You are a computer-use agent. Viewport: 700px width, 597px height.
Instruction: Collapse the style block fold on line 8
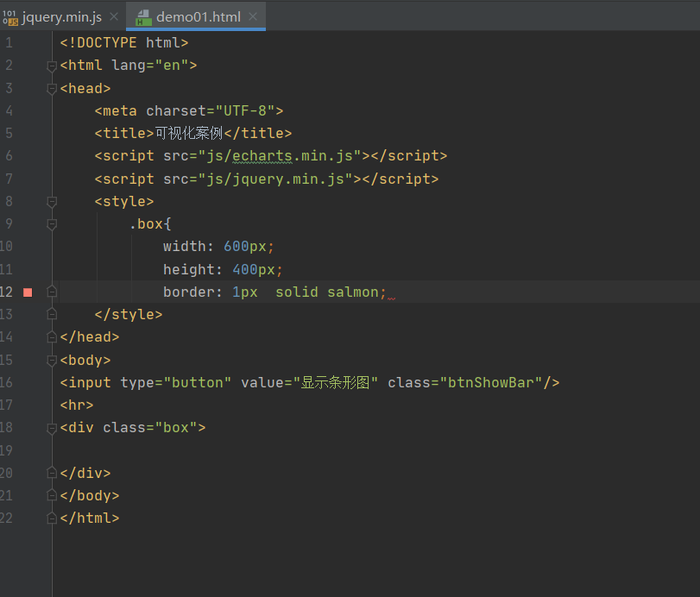[x=52, y=202]
